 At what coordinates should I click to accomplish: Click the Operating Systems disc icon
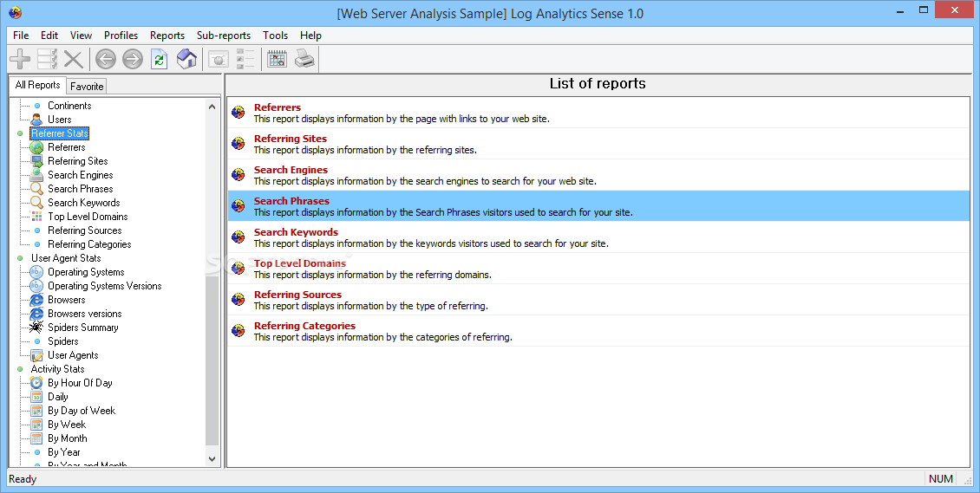[37, 272]
